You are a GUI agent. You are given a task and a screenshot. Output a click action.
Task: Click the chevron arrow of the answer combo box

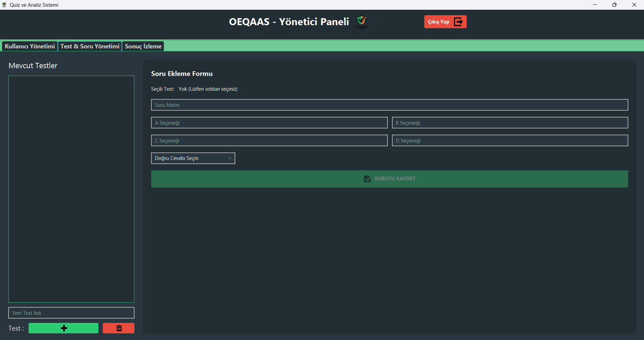click(x=230, y=158)
